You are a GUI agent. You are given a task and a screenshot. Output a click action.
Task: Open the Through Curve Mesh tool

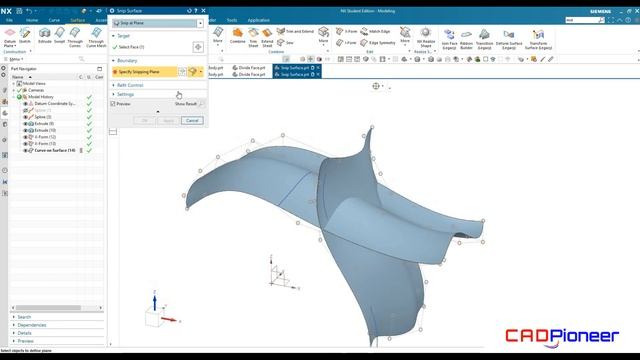point(96,37)
